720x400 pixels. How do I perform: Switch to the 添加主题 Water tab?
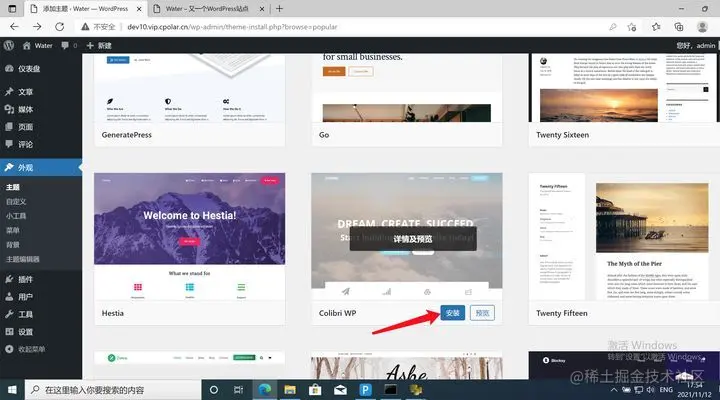[x=85, y=9]
